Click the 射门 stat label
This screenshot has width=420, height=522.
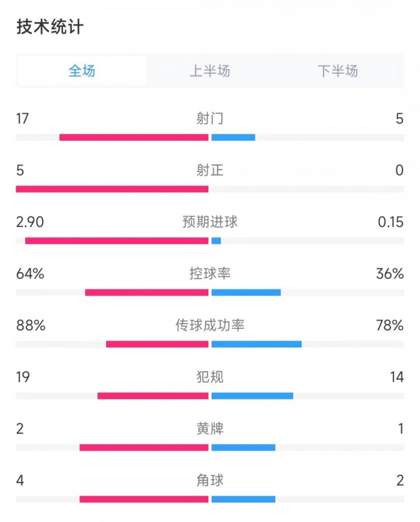point(210,118)
